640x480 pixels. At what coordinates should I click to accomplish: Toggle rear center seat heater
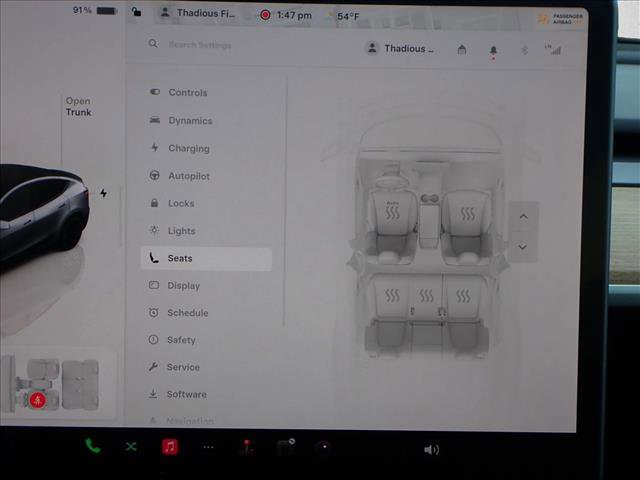coord(427,296)
